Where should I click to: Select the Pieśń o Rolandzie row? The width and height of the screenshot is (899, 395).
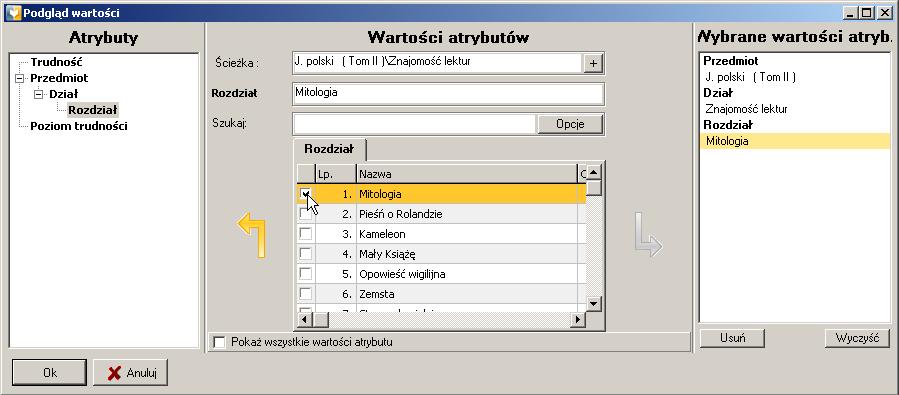(441, 214)
